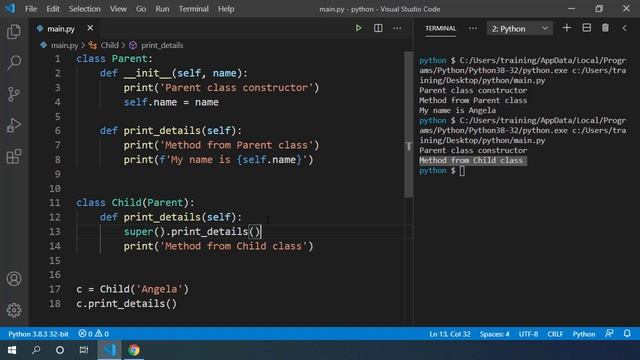Open the Terminal menu
640x360 pixels.
coord(193,9)
